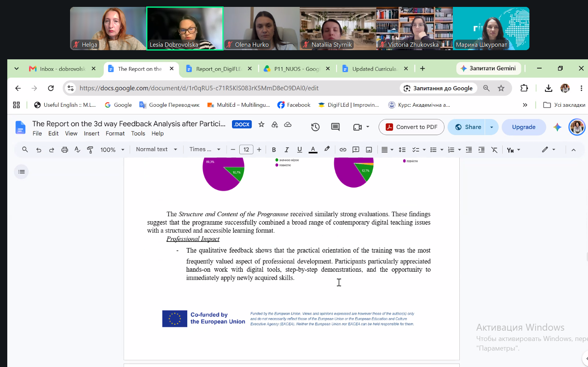588x367 pixels.
Task: Click the clear formatting icon
Action: click(494, 150)
